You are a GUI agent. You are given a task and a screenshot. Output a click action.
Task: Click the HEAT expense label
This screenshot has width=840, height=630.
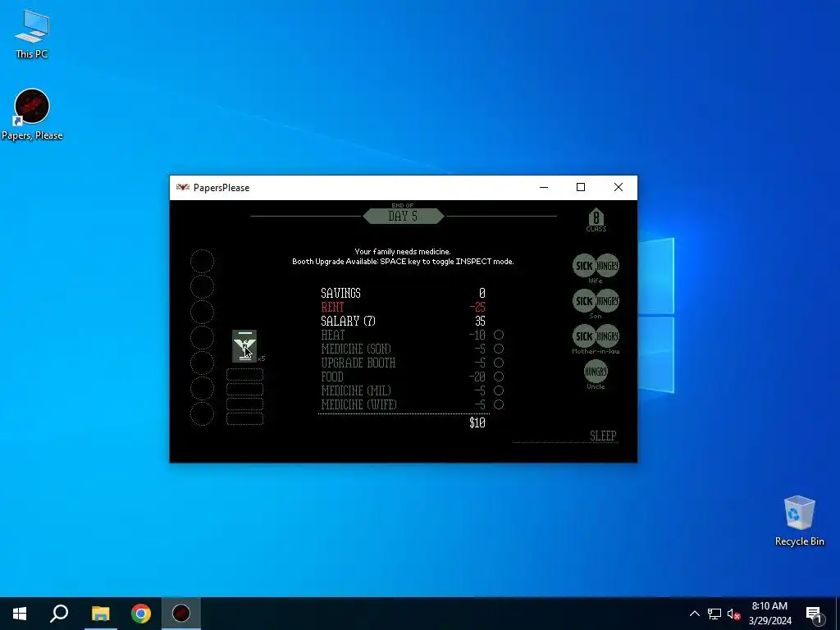point(333,335)
